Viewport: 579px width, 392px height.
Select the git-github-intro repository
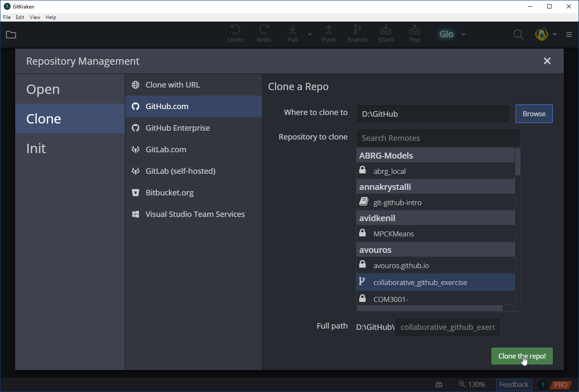pyautogui.click(x=436, y=202)
